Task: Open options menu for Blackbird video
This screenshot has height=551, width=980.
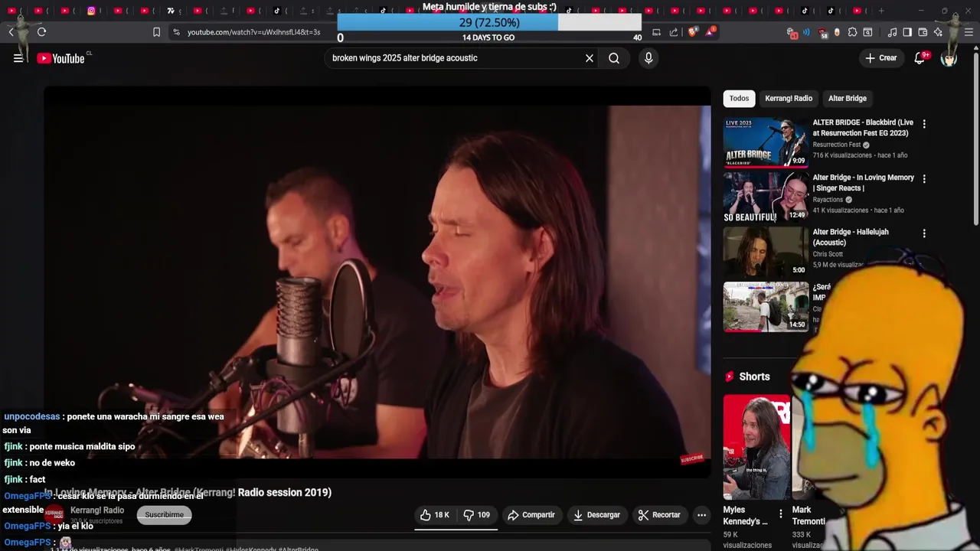Action: click(924, 124)
